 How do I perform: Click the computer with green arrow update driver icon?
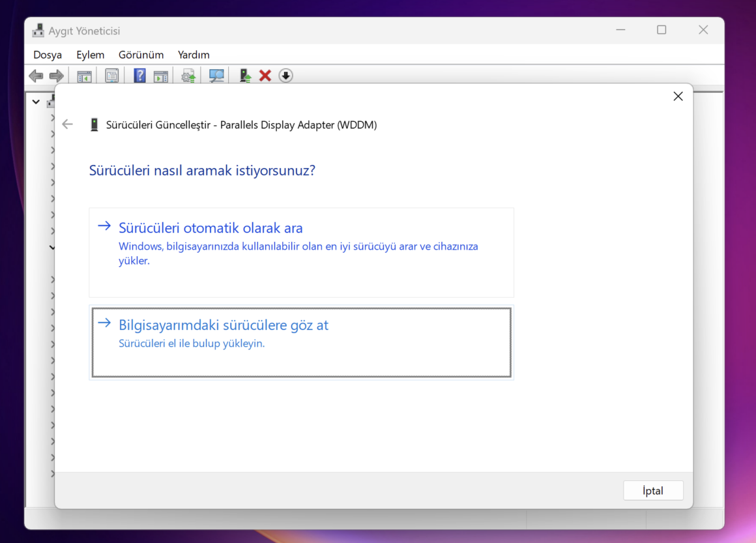245,76
